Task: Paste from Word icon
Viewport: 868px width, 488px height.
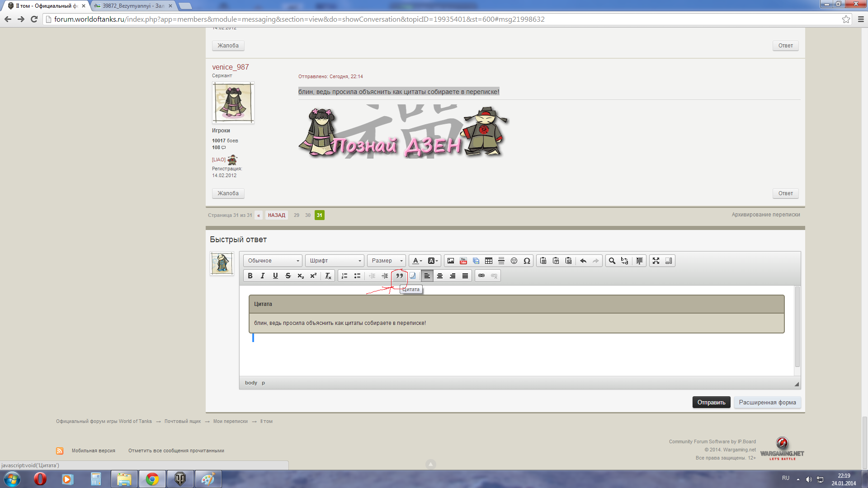Action: (x=569, y=261)
